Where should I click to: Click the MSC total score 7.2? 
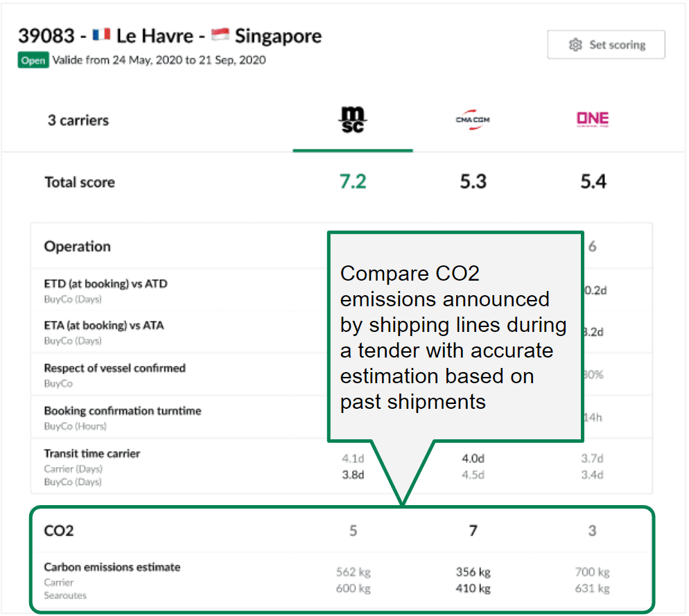click(352, 182)
